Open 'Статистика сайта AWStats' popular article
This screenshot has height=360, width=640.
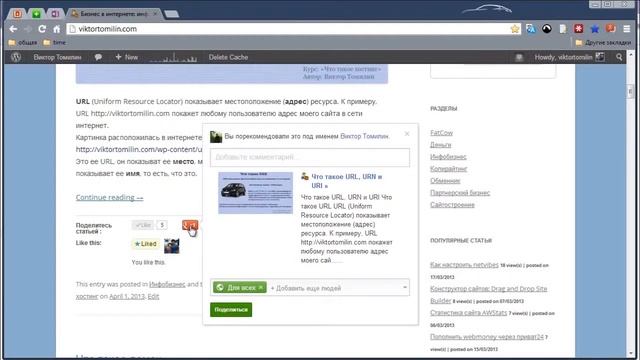(x=468, y=313)
